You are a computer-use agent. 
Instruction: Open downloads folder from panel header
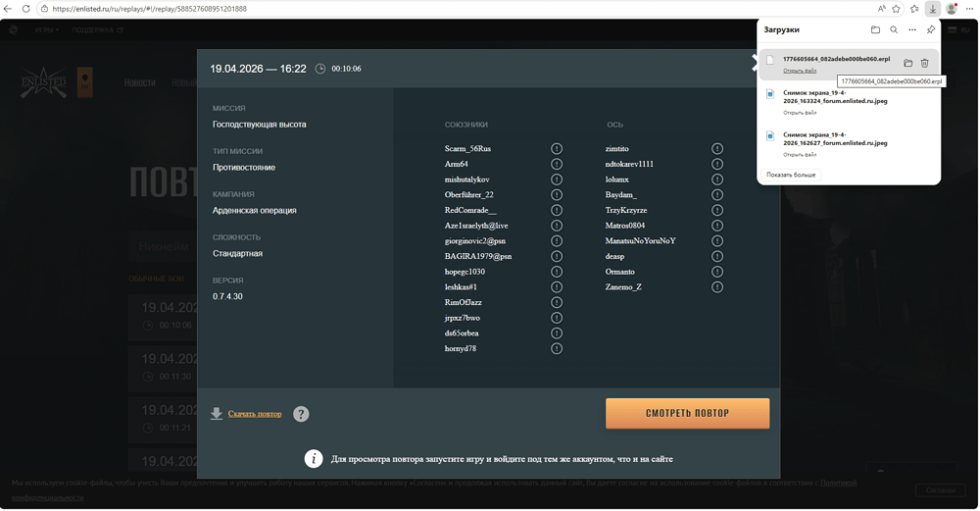[x=875, y=30]
